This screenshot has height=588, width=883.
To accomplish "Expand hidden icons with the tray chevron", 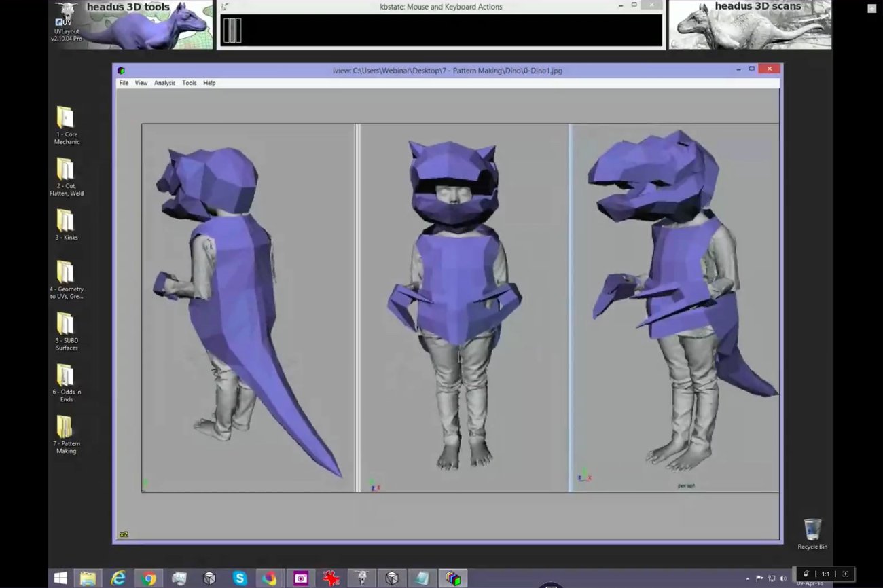I will tap(748, 578).
